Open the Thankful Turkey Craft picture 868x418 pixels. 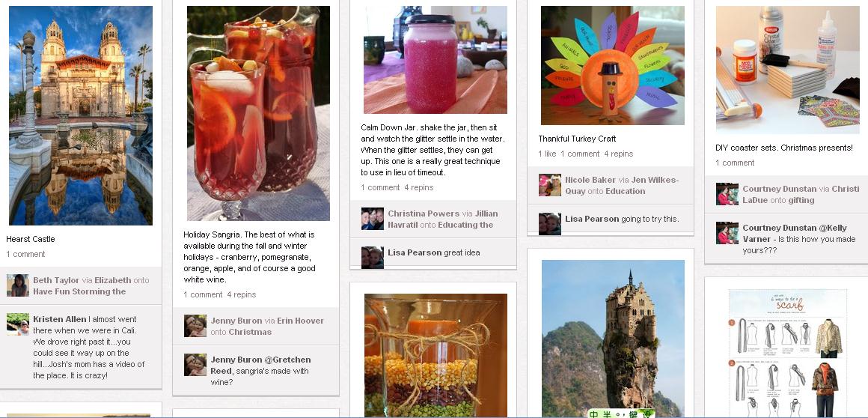coord(613,65)
